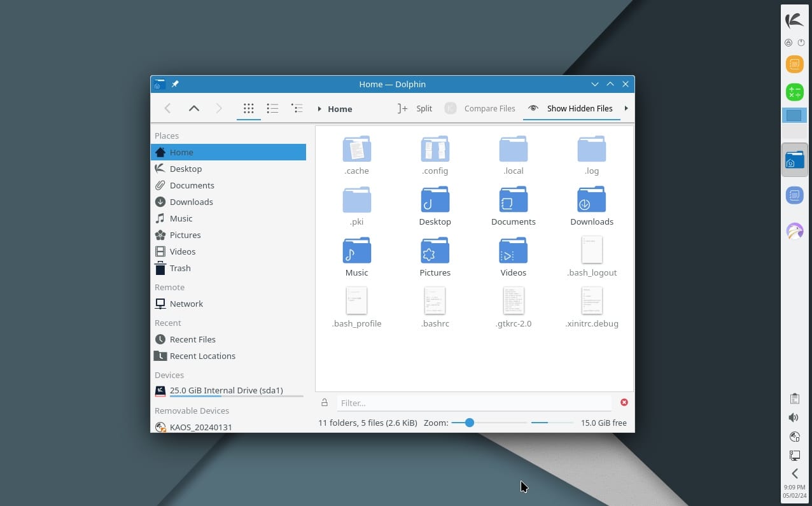The height and width of the screenshot is (506, 812).
Task: Switch to Compact view mode
Action: (272, 109)
